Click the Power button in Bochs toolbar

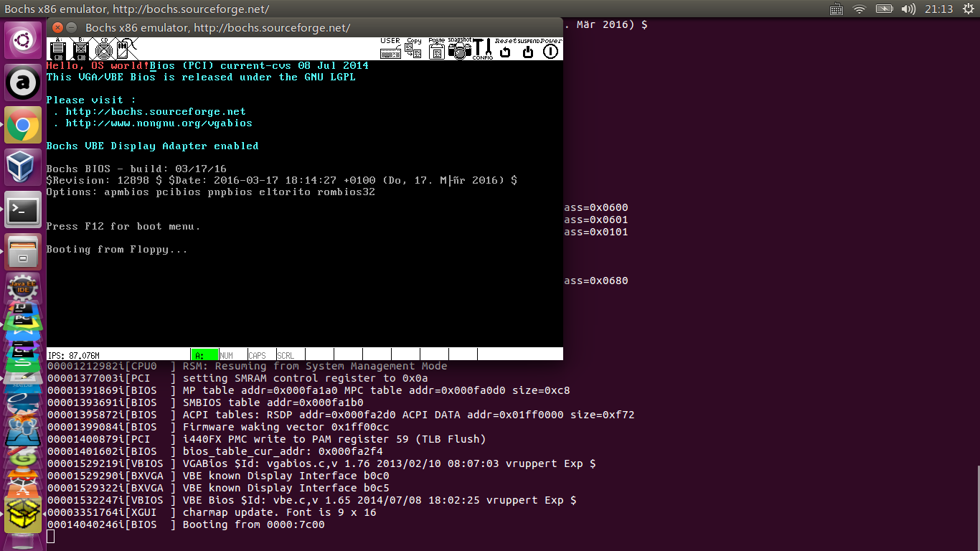[x=551, y=49]
